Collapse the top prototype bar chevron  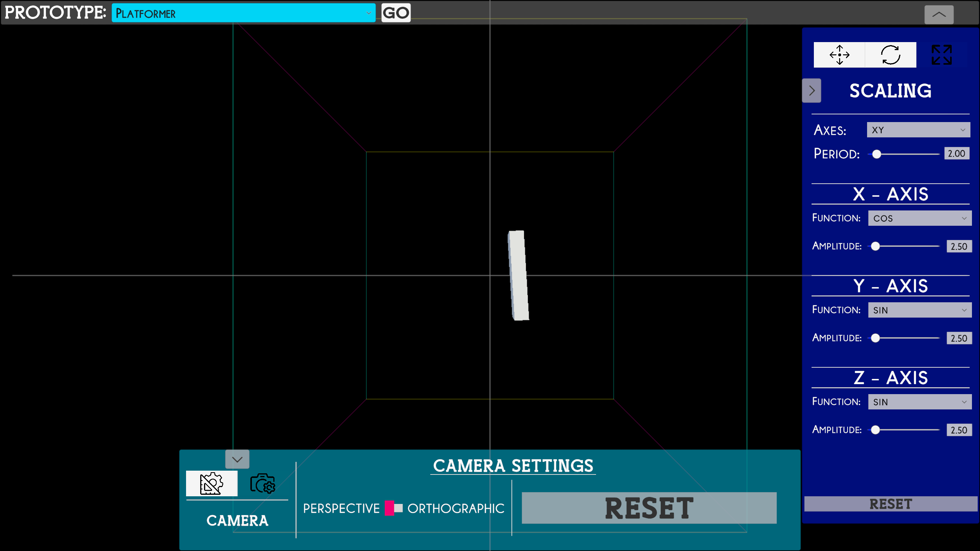coord(939,15)
